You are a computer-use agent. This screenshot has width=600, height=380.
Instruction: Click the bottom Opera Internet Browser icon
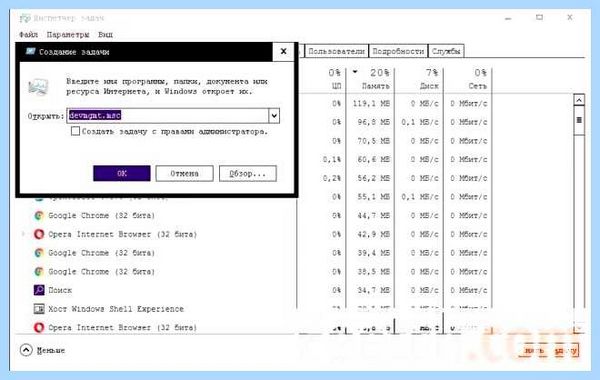click(39, 328)
